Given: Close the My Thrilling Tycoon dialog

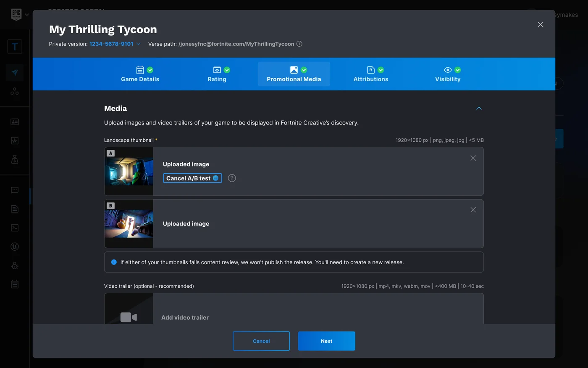Looking at the screenshot, I should pyautogui.click(x=541, y=24).
